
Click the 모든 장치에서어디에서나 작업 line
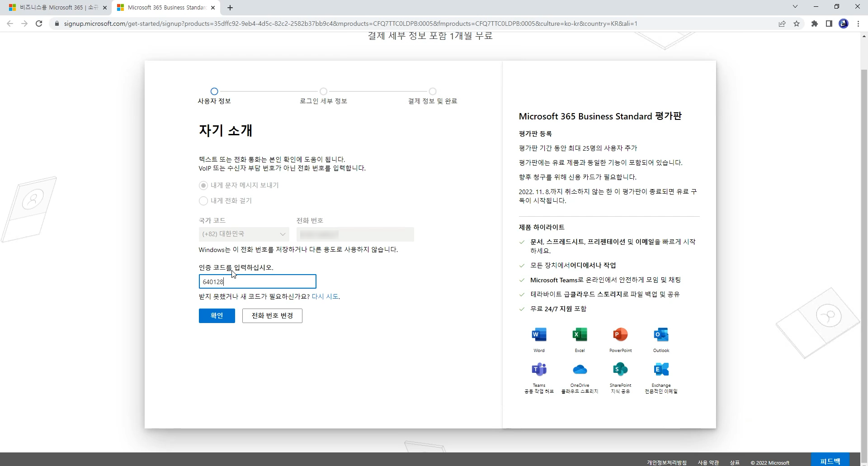click(573, 265)
